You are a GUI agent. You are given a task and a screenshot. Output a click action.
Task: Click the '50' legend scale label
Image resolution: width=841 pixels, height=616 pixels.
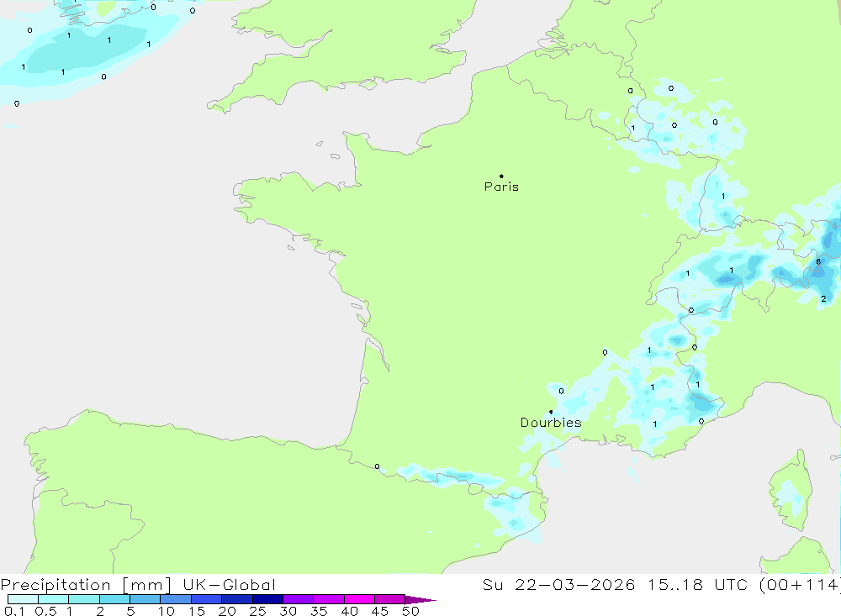click(x=410, y=611)
